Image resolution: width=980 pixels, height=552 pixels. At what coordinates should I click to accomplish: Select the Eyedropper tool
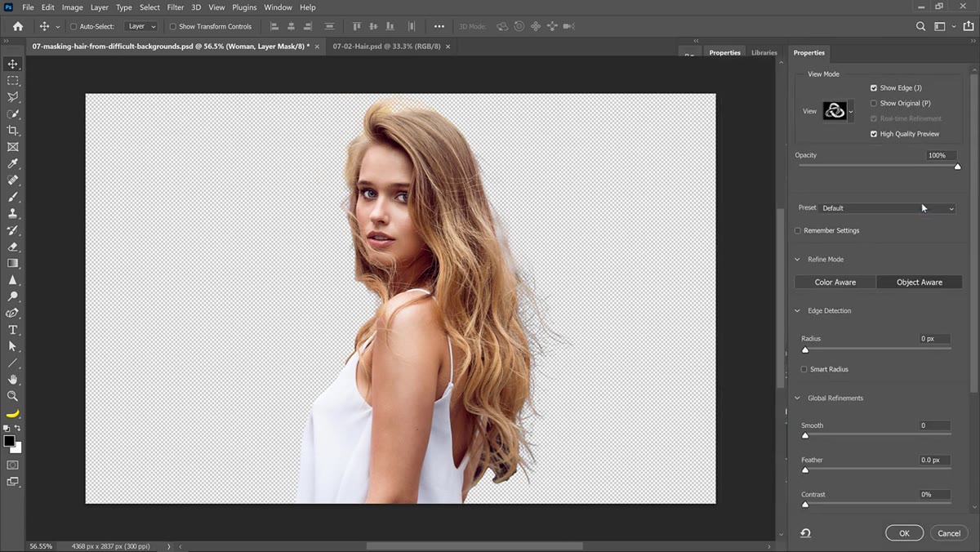pyautogui.click(x=12, y=164)
